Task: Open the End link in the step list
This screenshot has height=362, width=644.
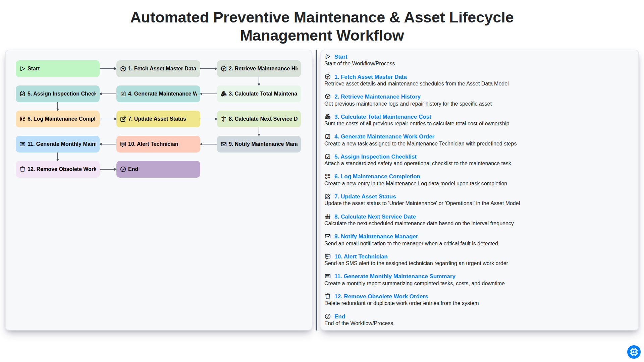Action: (339, 316)
